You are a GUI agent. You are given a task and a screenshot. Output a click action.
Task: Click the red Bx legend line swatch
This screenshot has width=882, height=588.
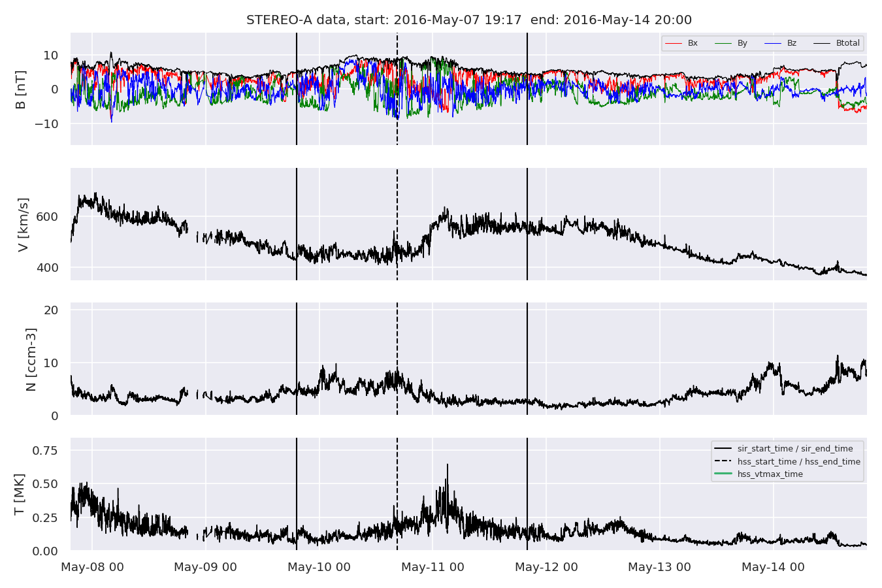point(674,44)
